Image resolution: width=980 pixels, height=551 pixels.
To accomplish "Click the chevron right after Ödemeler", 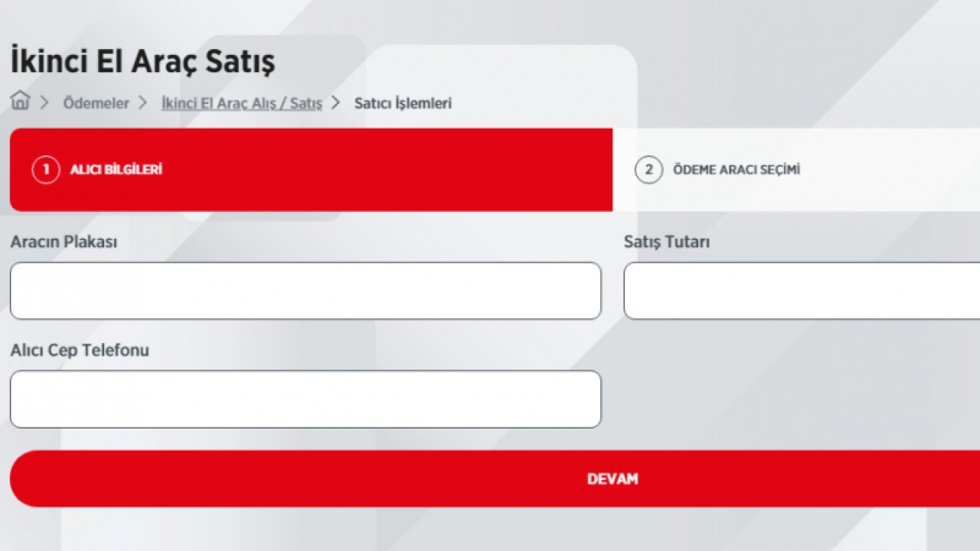I will pos(142,103).
